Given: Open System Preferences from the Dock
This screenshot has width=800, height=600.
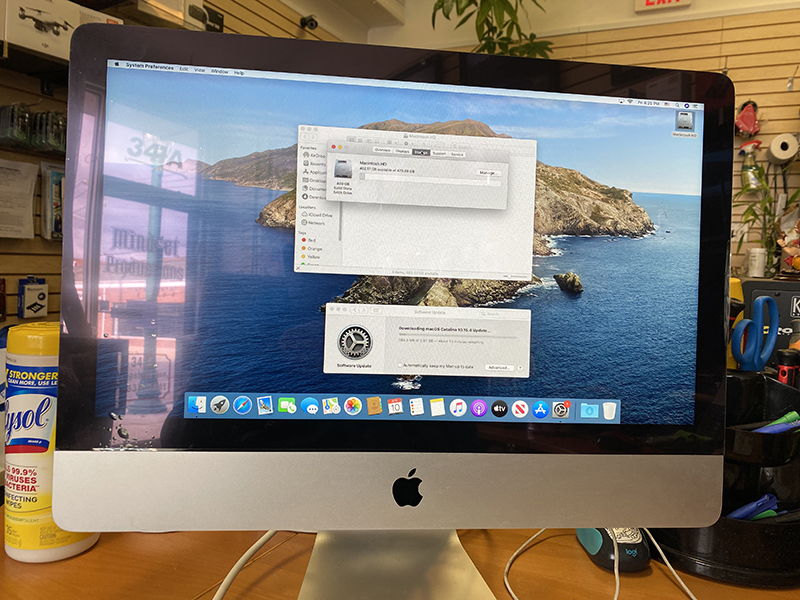Looking at the screenshot, I should pos(560,410).
